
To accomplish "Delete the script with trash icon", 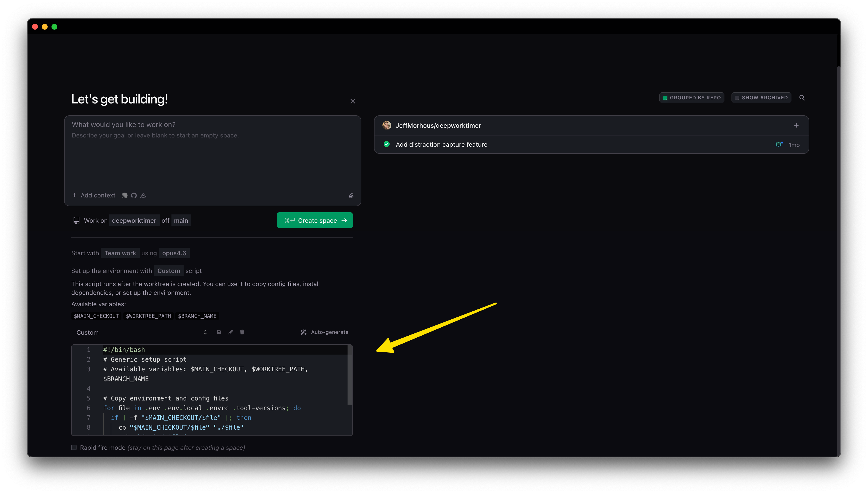I will point(242,332).
